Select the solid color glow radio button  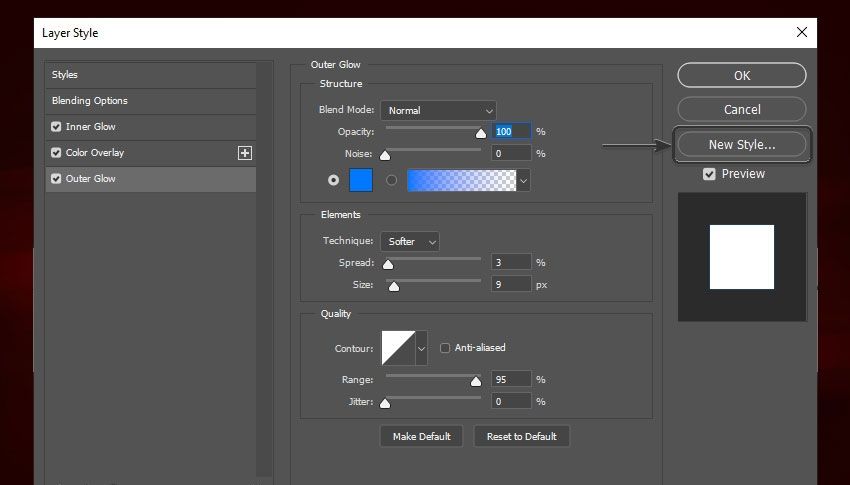pos(333,180)
